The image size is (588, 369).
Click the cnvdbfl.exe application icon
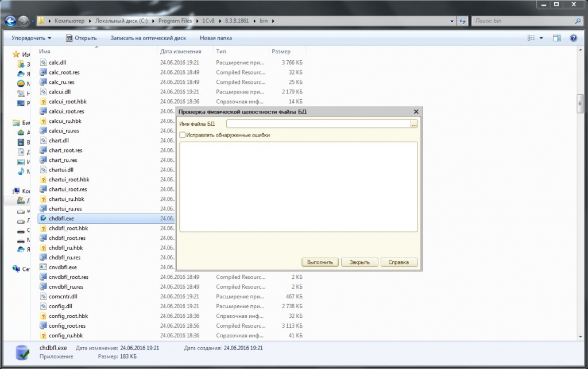click(43, 267)
